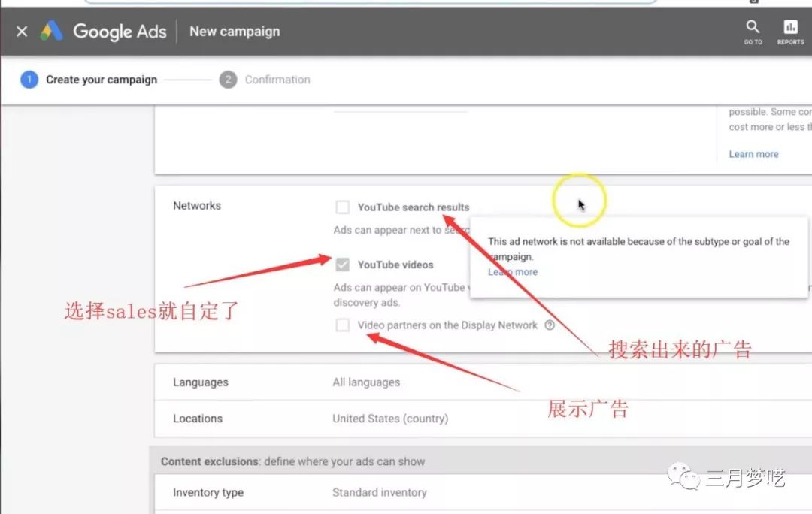This screenshot has height=514, width=812.
Task: Click the step 2 numbered circle
Action: click(x=228, y=80)
